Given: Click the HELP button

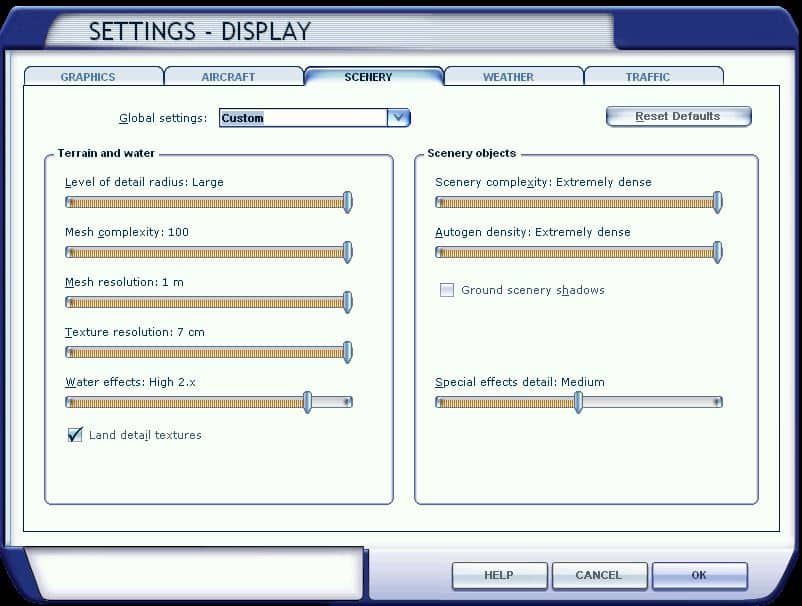Looking at the screenshot, I should [x=499, y=576].
